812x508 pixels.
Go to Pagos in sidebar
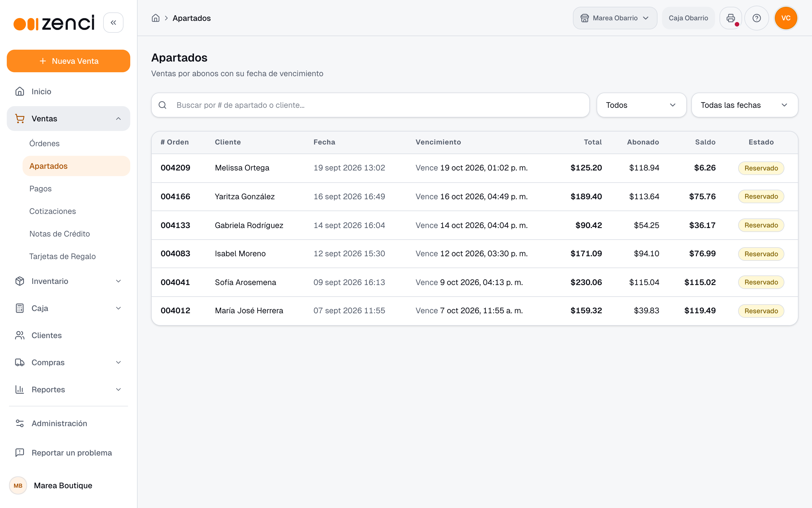pos(76,189)
